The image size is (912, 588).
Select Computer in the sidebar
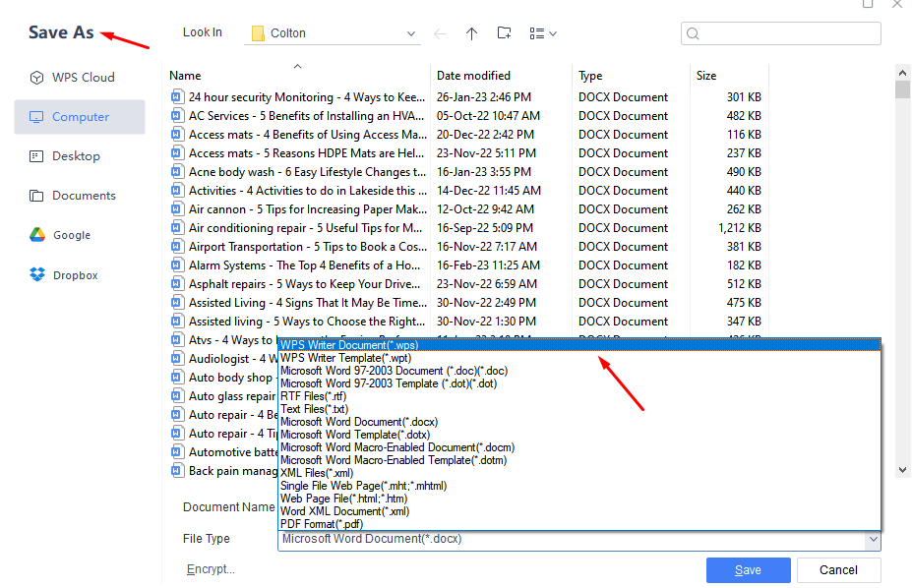[x=80, y=117]
